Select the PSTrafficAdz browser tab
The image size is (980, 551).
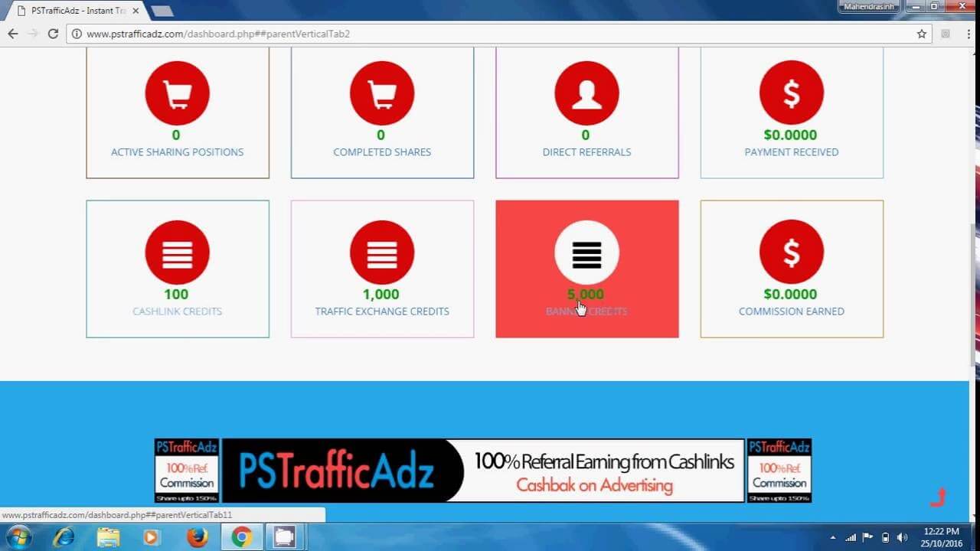click(77, 11)
